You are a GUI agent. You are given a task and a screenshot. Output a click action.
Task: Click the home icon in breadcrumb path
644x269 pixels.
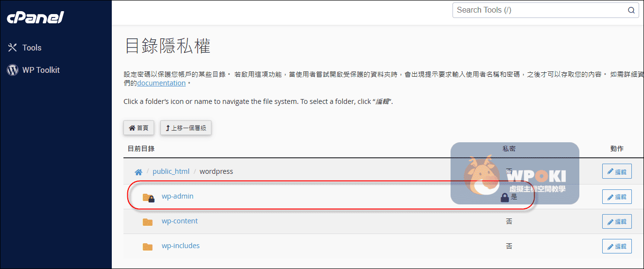tap(139, 172)
